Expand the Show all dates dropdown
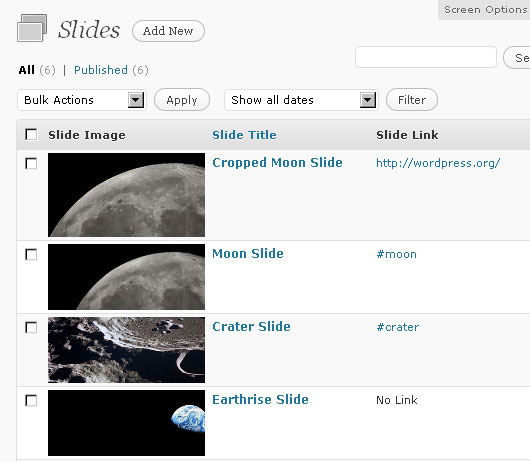Viewport: 530px width, 462px height. 368,100
